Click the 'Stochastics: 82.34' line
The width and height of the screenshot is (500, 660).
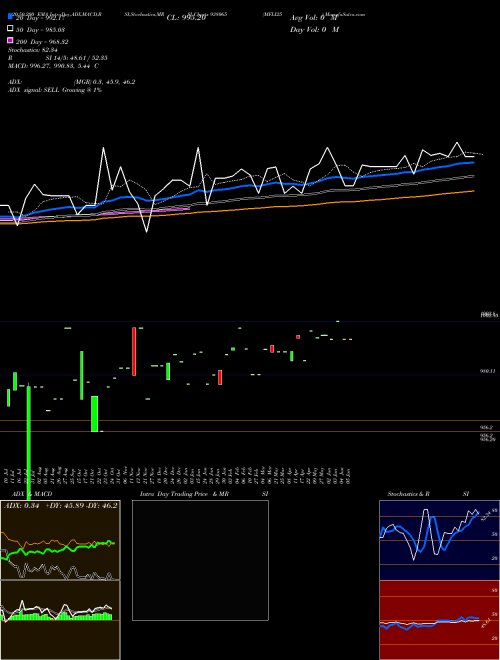33,50
